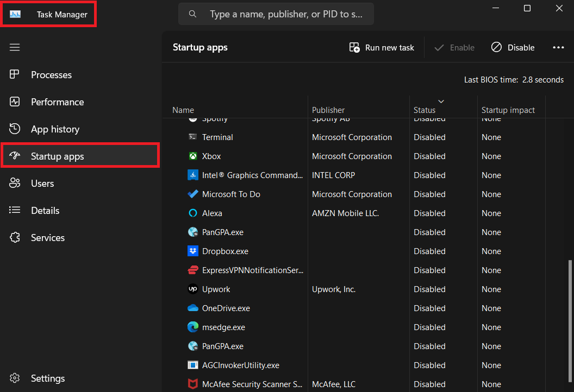Click the Startup apps page heading
The height and width of the screenshot is (392, 574).
pos(200,48)
